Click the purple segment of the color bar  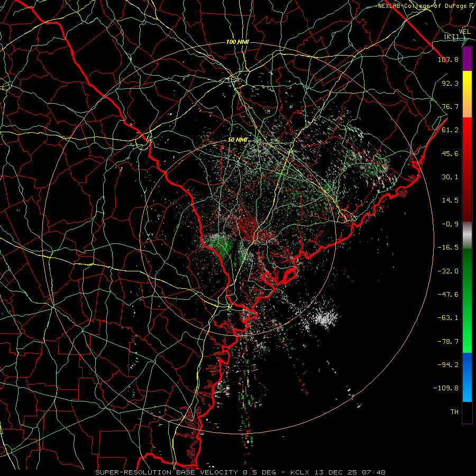pos(467,59)
